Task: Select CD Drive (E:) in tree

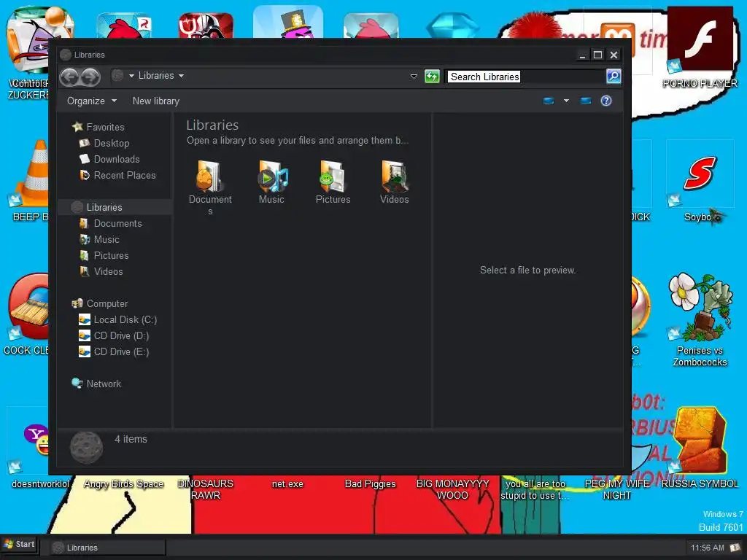Action: tap(121, 351)
